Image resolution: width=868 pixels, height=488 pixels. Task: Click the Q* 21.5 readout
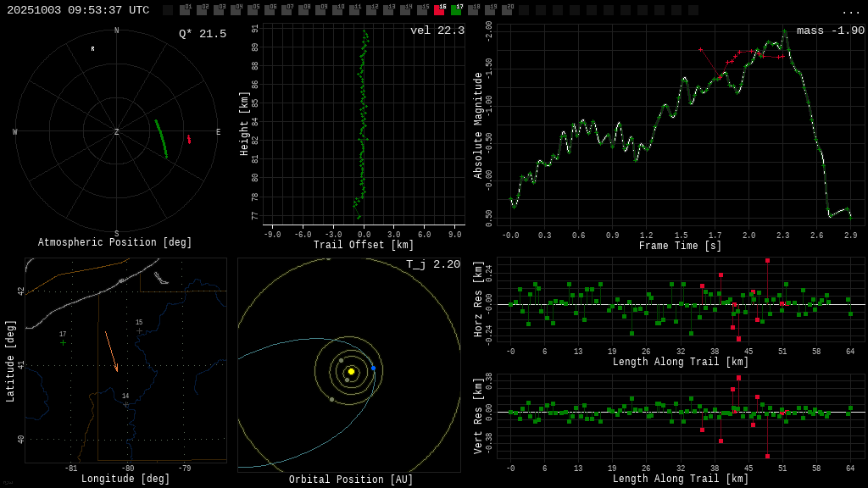click(203, 34)
